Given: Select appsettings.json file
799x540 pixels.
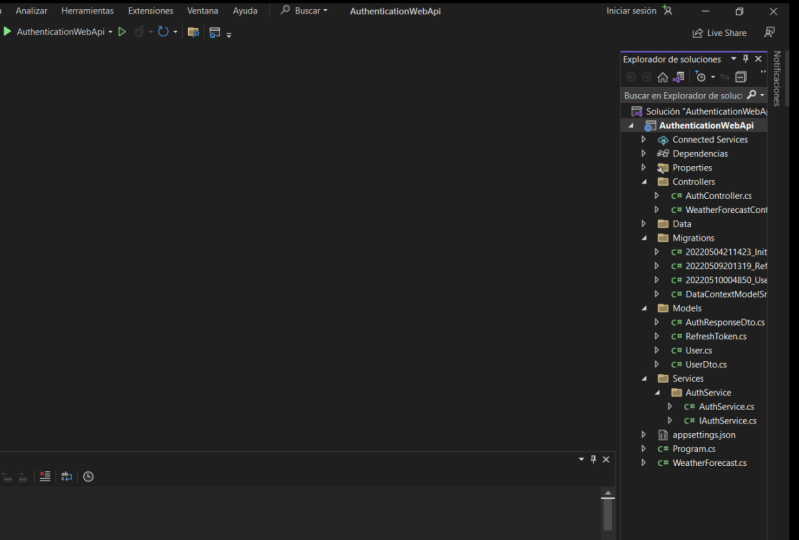Looking at the screenshot, I should pos(704,435).
